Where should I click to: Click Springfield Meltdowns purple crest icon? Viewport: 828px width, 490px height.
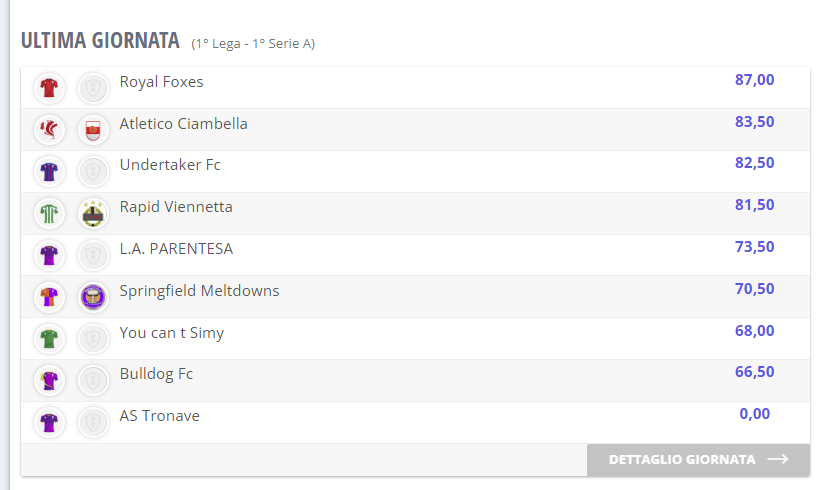pos(93,297)
